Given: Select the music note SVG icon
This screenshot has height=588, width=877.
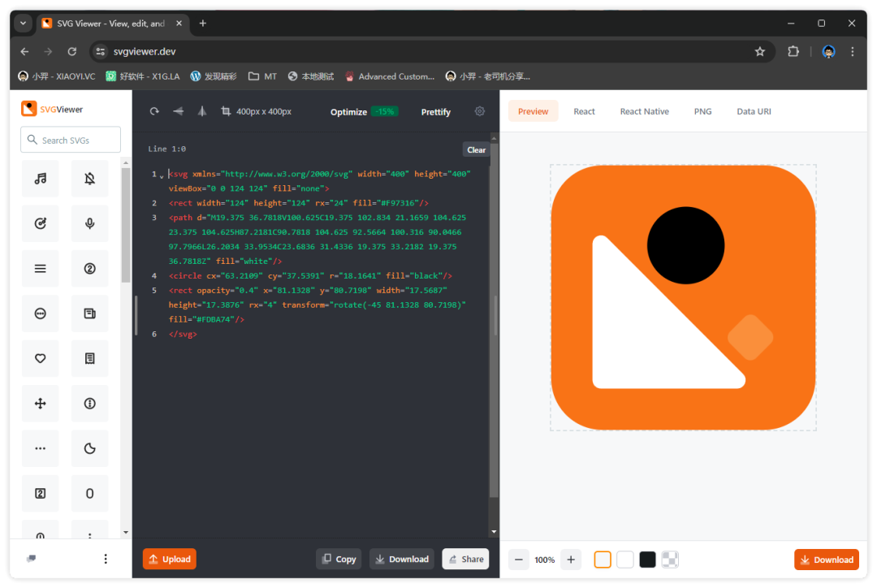Looking at the screenshot, I should [41, 179].
